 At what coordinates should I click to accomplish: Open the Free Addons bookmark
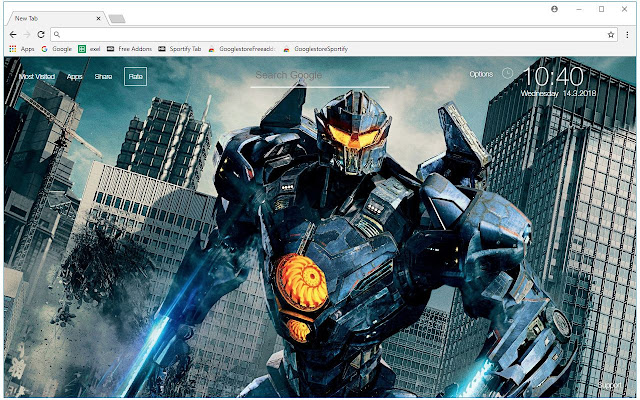129,49
